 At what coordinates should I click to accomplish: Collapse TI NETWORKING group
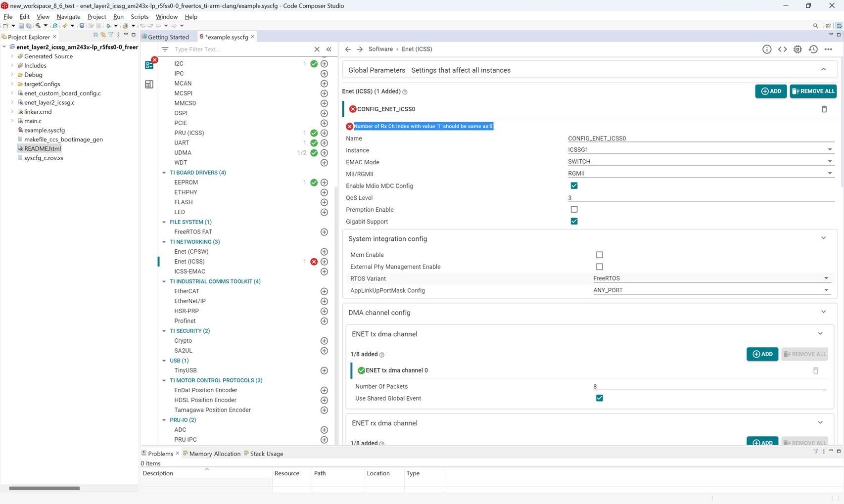tap(164, 242)
